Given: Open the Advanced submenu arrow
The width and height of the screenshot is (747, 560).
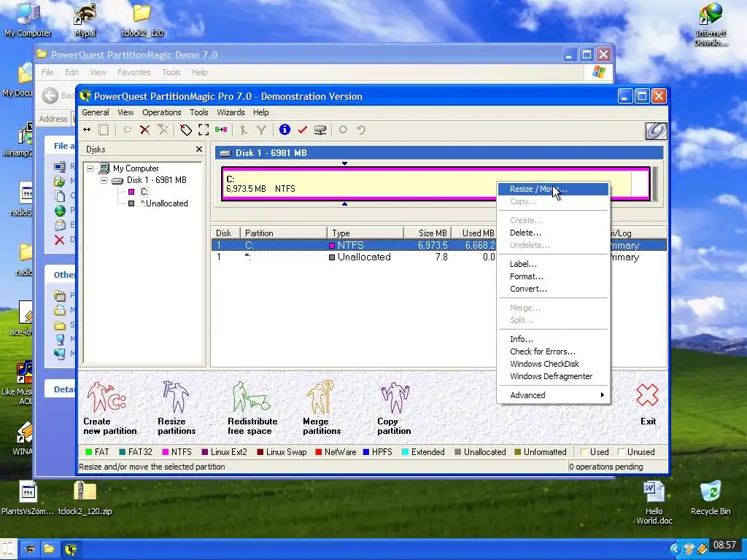Looking at the screenshot, I should coord(602,395).
